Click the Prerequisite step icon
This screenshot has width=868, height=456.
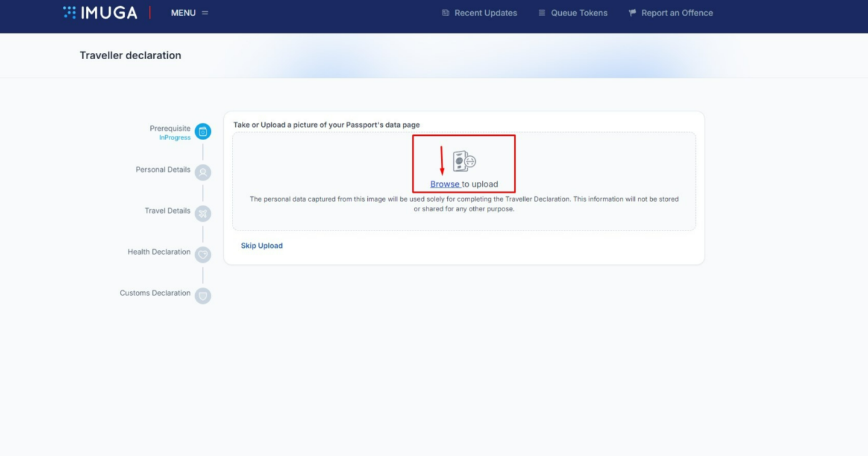point(203,131)
